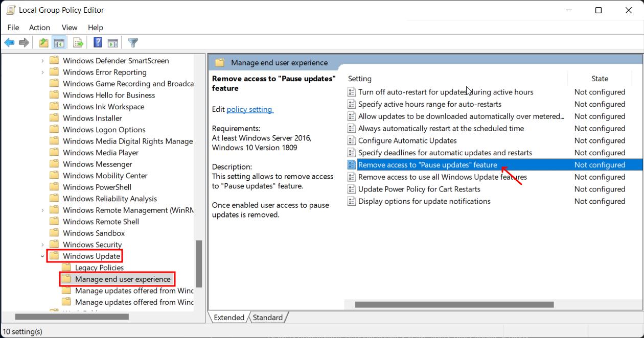Screen dimensions: 644x338
Task: Open the File menu
Action: [13, 28]
